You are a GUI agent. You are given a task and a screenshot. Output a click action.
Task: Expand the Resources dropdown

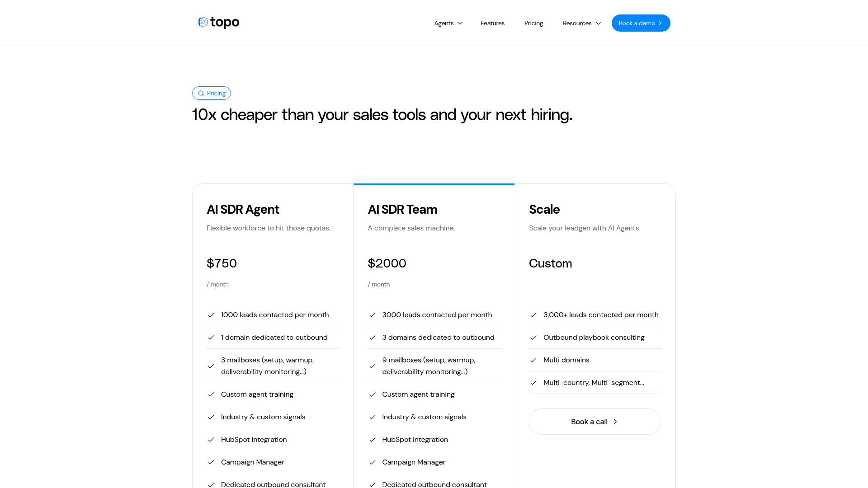581,23
